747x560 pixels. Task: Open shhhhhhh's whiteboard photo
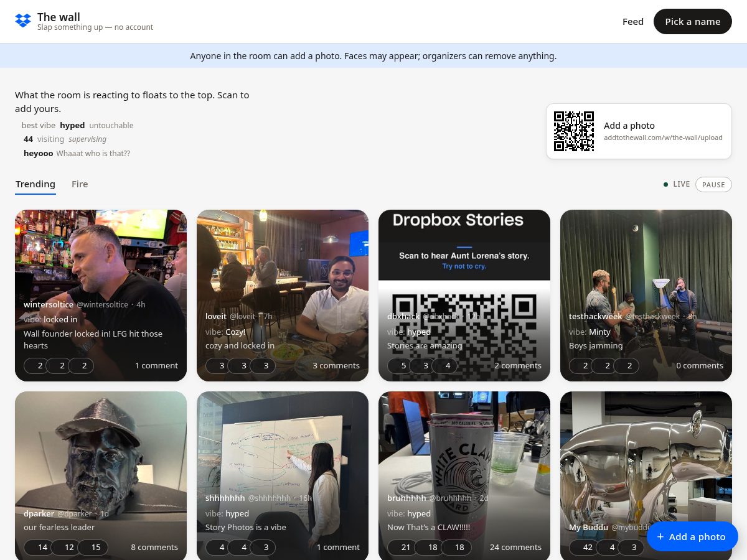pyautogui.click(x=283, y=475)
